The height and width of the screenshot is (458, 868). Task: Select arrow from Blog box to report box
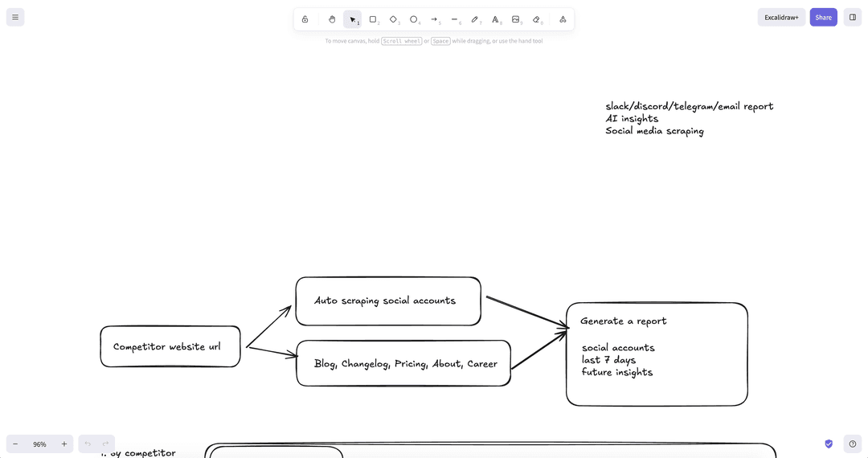(538, 350)
